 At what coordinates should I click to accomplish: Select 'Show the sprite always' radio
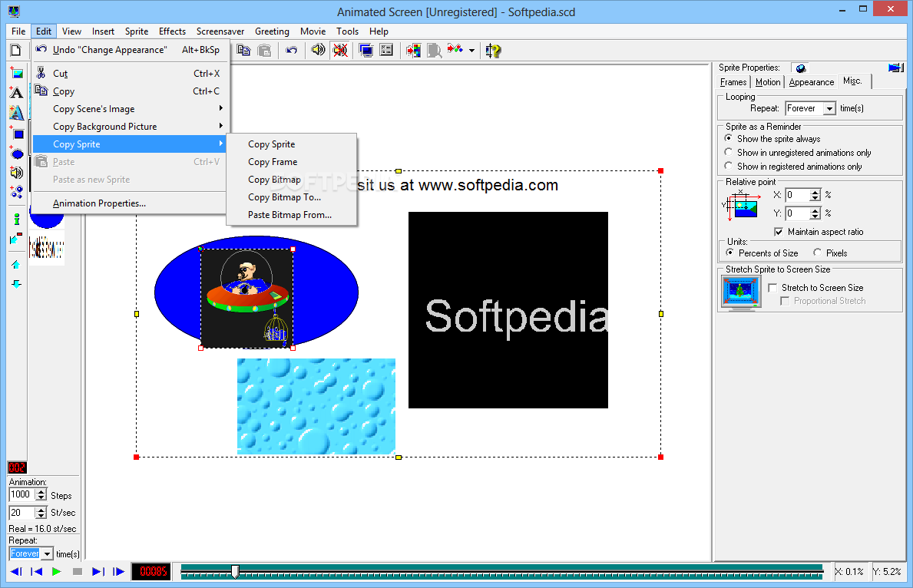[729, 139]
